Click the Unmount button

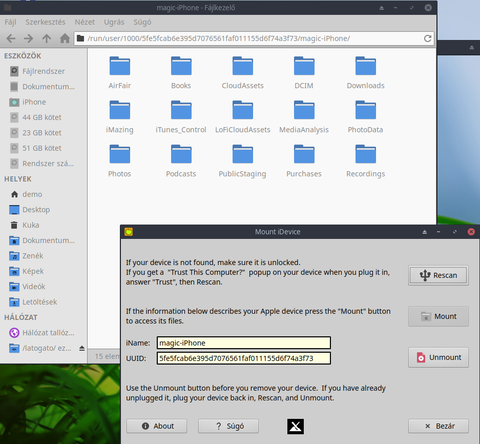[438, 357]
